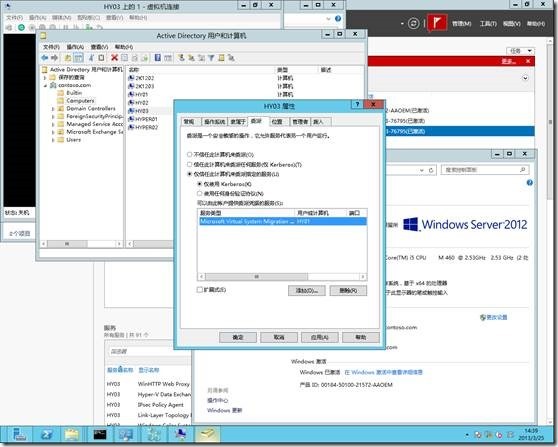
Task: Click Help button at bottom of HY03 dialog
Action: tap(360, 337)
